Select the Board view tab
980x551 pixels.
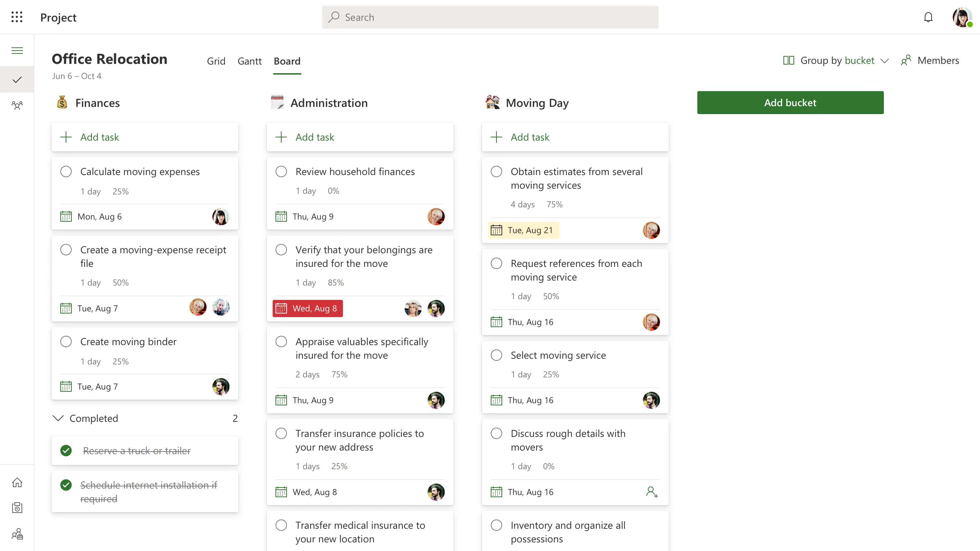[x=287, y=61]
